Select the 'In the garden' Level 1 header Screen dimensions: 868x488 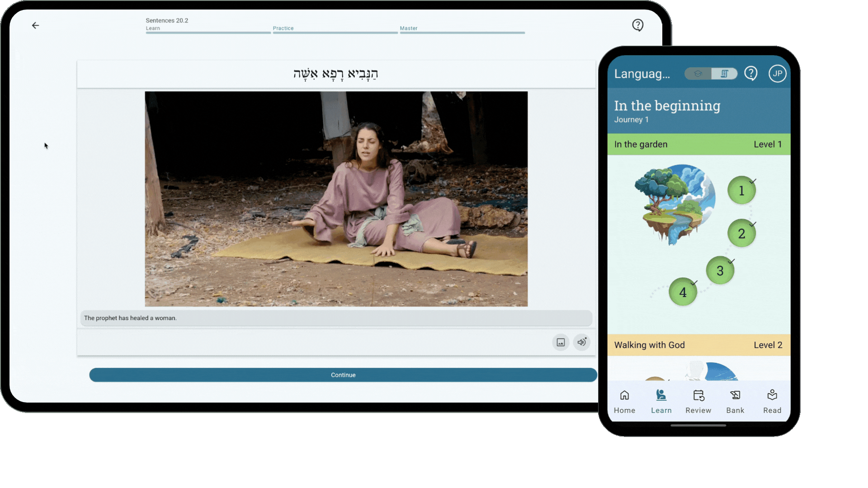pos(699,144)
